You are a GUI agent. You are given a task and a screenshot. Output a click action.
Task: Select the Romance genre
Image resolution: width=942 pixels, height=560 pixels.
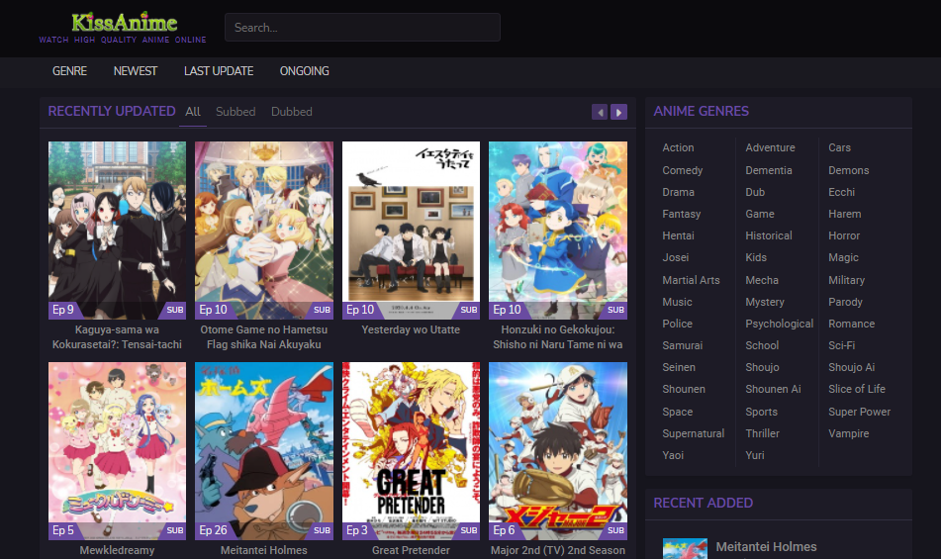(851, 324)
